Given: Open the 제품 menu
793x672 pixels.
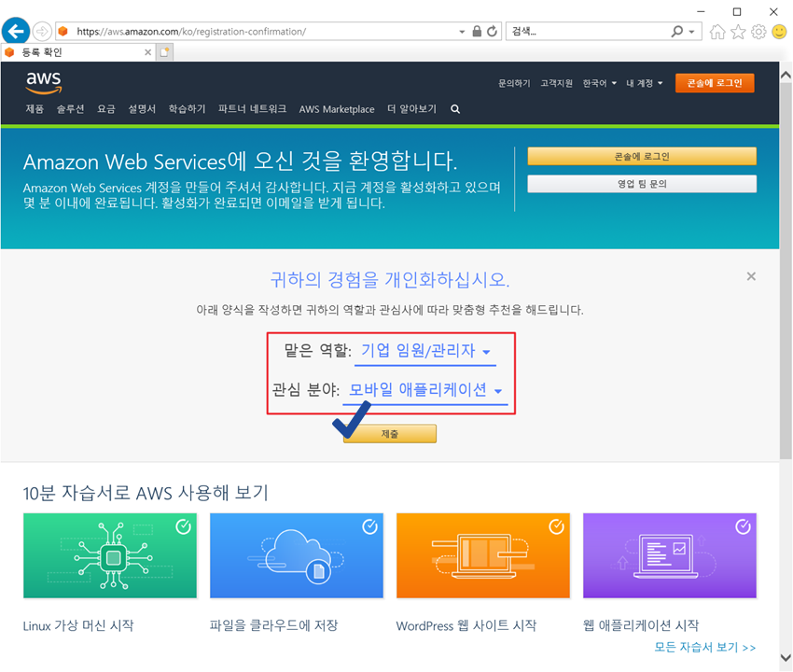Looking at the screenshot, I should click(35, 109).
